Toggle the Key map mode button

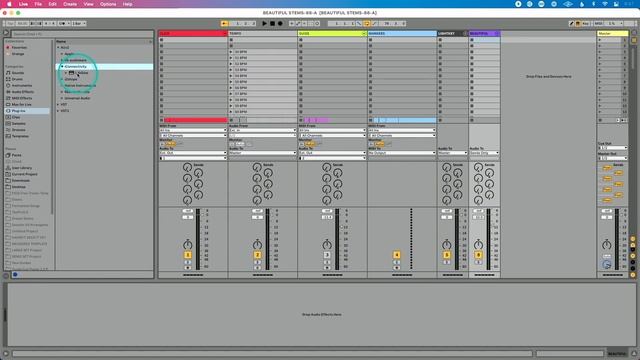coord(585,24)
